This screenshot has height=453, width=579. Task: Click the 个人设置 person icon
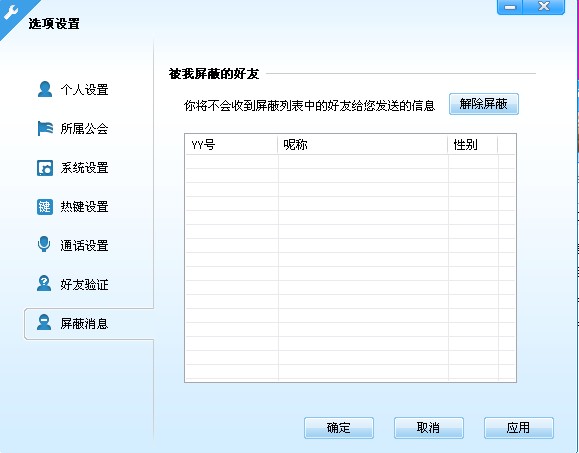coord(45,89)
